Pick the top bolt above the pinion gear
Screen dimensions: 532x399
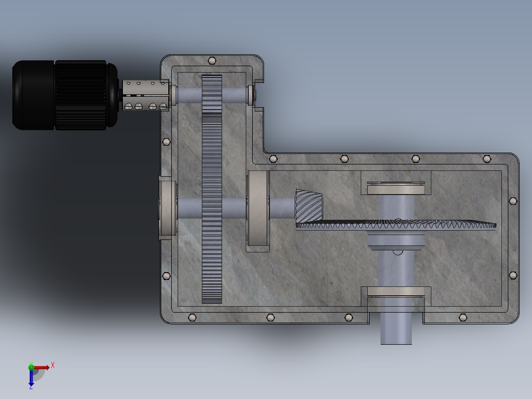(x=212, y=61)
